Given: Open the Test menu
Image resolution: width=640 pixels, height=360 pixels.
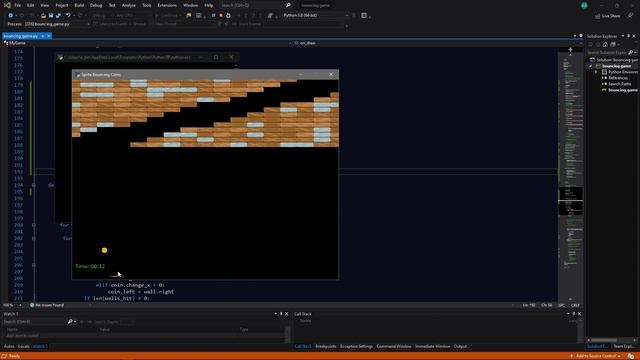Looking at the screenshot, I should coord(112,5).
